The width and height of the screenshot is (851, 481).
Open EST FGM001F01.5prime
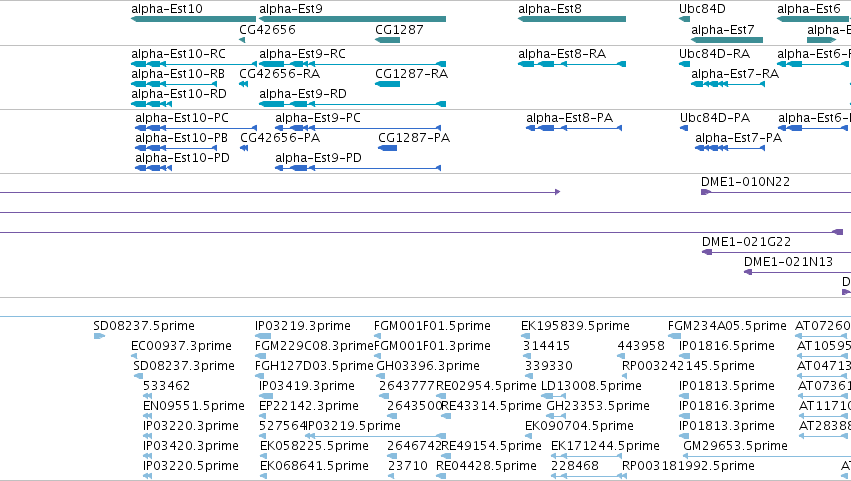(377, 336)
